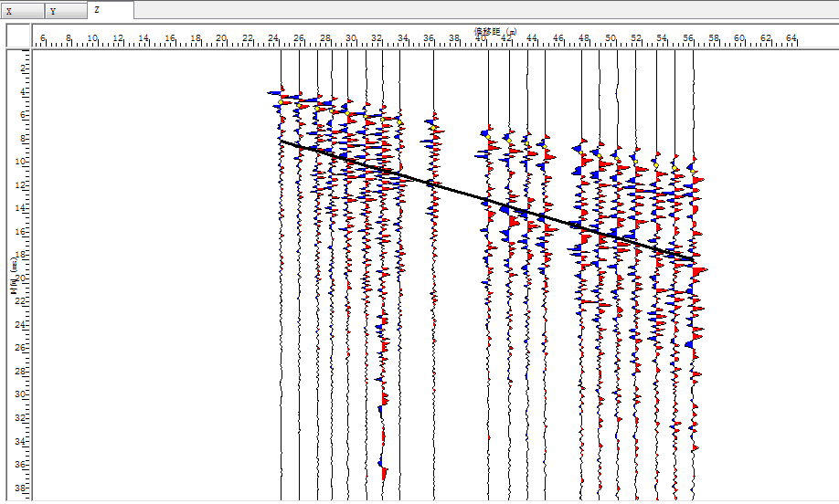Switch to the Y component tab
The width and height of the screenshot is (839, 504).
click(x=66, y=11)
